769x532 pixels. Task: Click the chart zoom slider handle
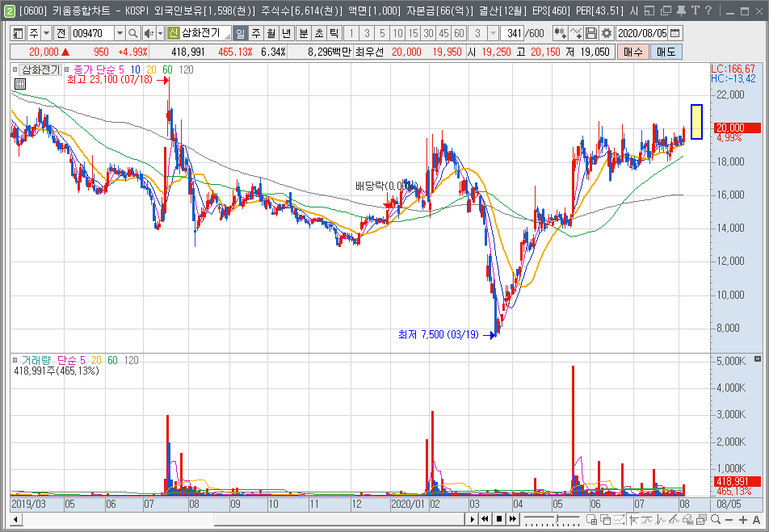[x=557, y=519]
